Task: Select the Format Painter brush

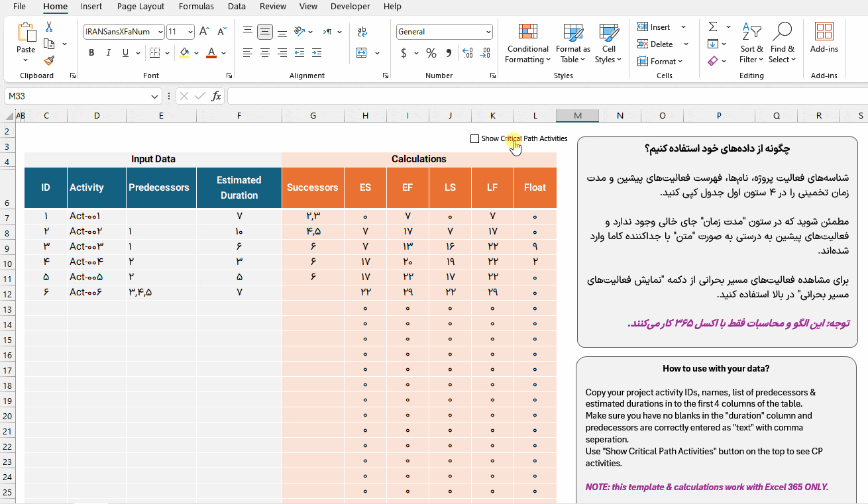Action: [x=49, y=60]
